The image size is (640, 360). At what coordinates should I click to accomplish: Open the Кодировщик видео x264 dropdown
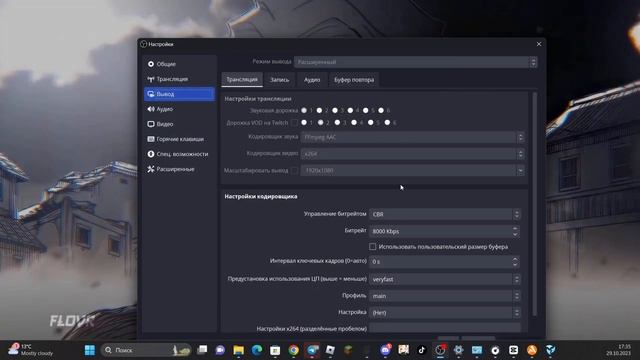click(412, 154)
